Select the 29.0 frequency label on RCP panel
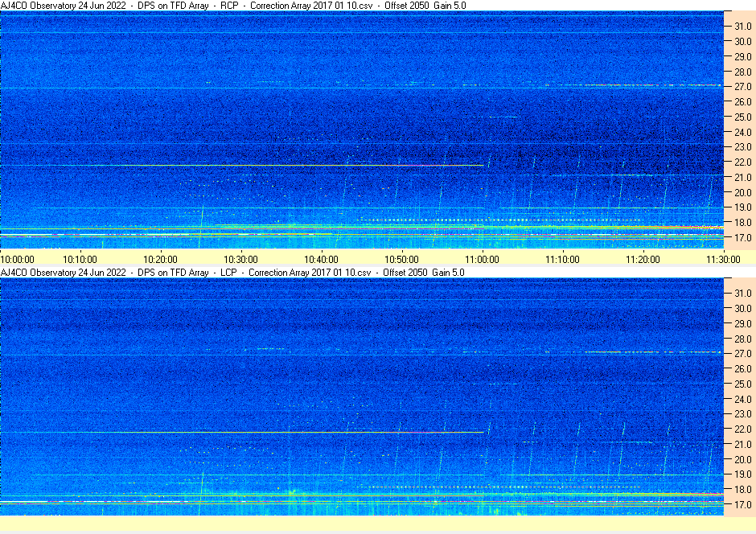Image resolution: width=756 pixels, height=534 pixels. [x=742, y=57]
